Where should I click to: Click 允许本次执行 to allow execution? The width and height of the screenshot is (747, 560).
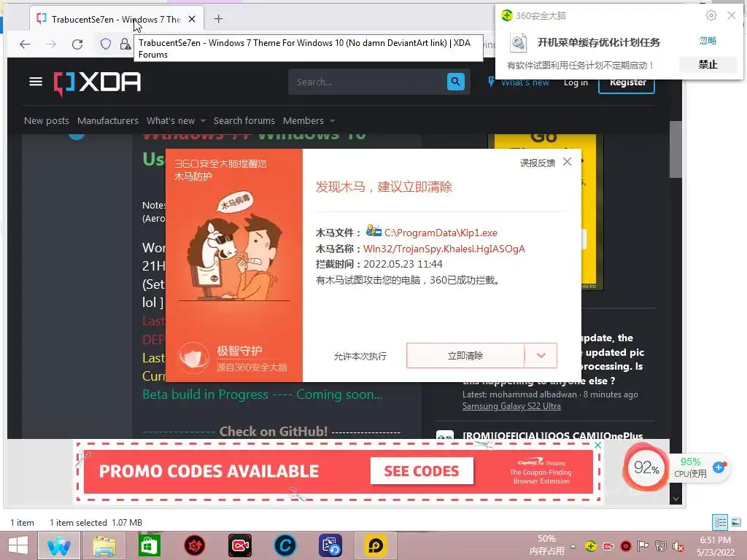tap(360, 356)
